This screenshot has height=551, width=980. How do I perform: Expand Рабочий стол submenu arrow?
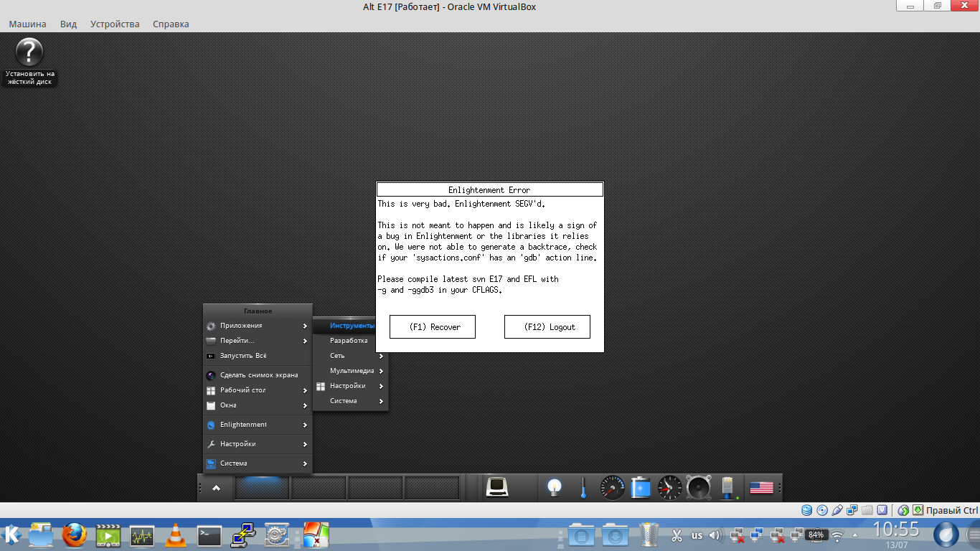306,390
